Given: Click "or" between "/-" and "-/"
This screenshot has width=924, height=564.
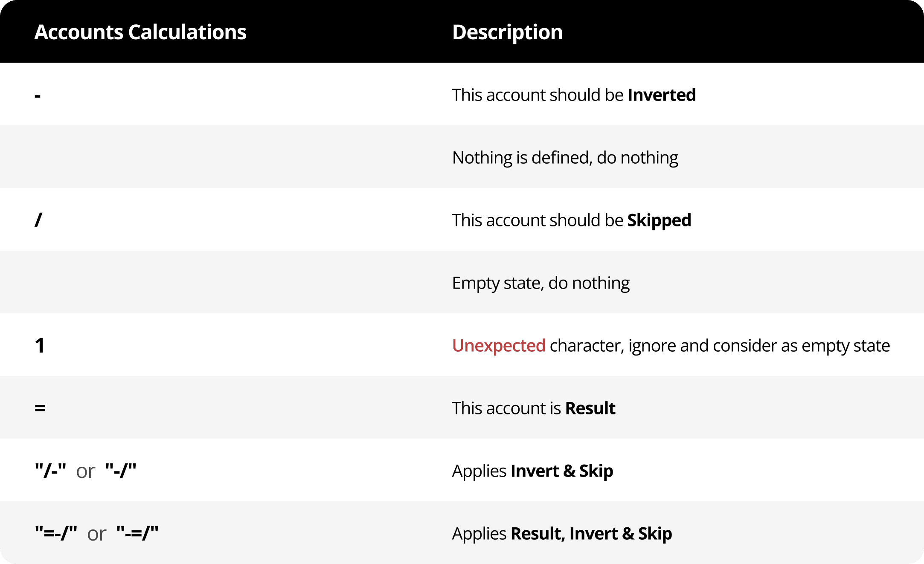Looking at the screenshot, I should [85, 471].
